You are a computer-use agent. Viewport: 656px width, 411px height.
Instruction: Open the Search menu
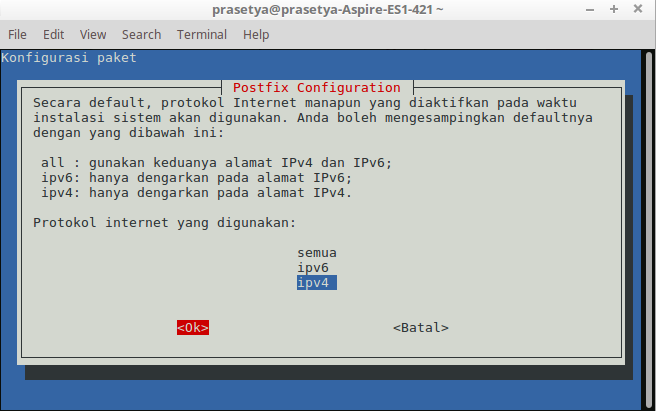(x=141, y=34)
